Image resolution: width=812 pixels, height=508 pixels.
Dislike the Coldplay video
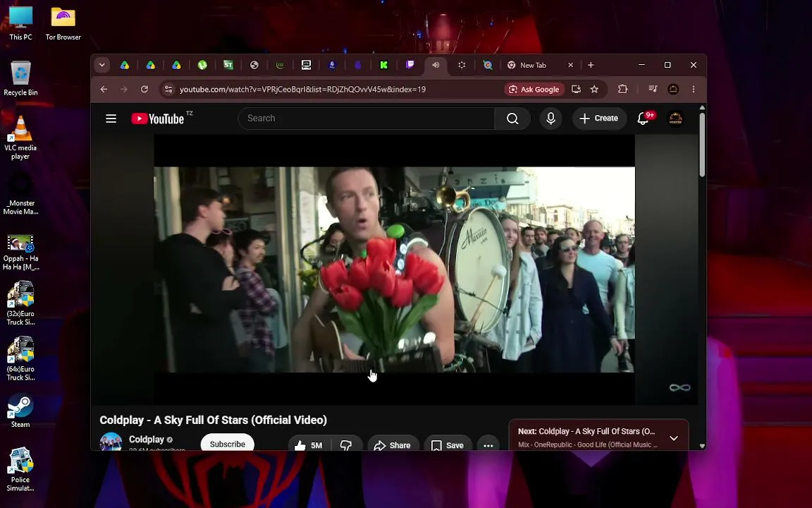[x=345, y=445]
